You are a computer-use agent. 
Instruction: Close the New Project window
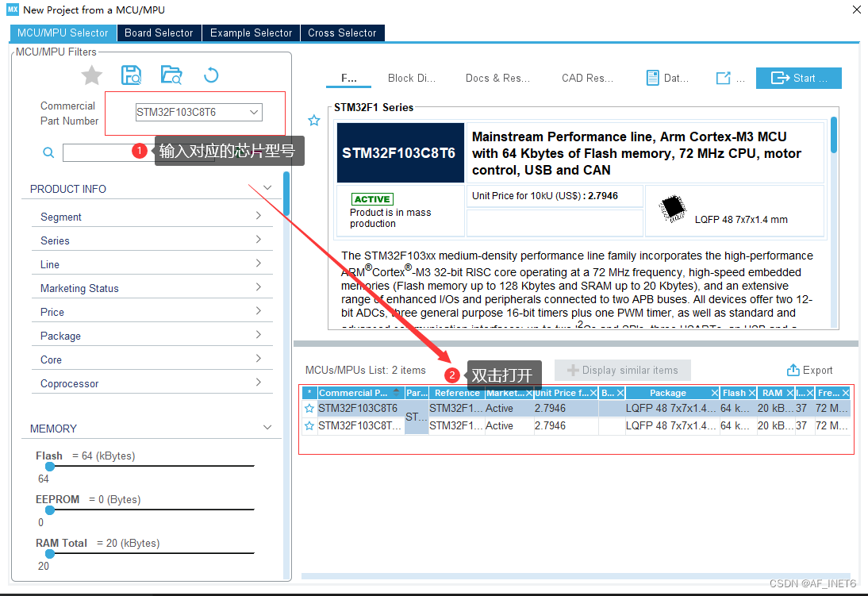[x=856, y=10]
